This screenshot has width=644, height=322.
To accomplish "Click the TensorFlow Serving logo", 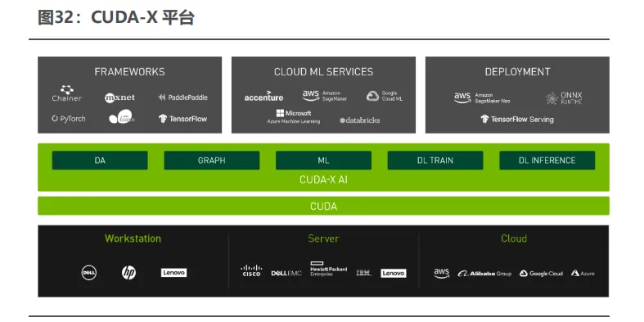I will 517,120.
